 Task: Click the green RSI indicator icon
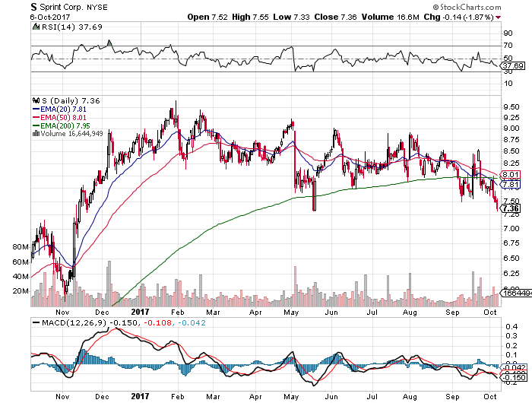(36, 27)
